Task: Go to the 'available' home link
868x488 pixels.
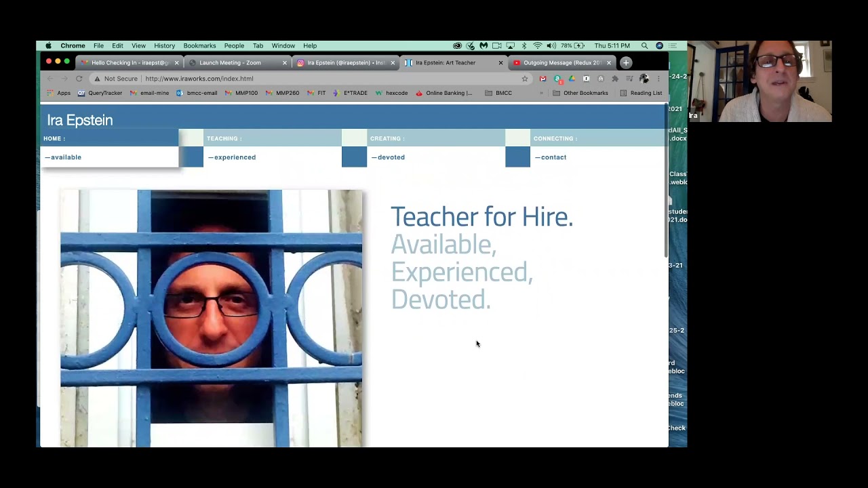Action: 63,157
